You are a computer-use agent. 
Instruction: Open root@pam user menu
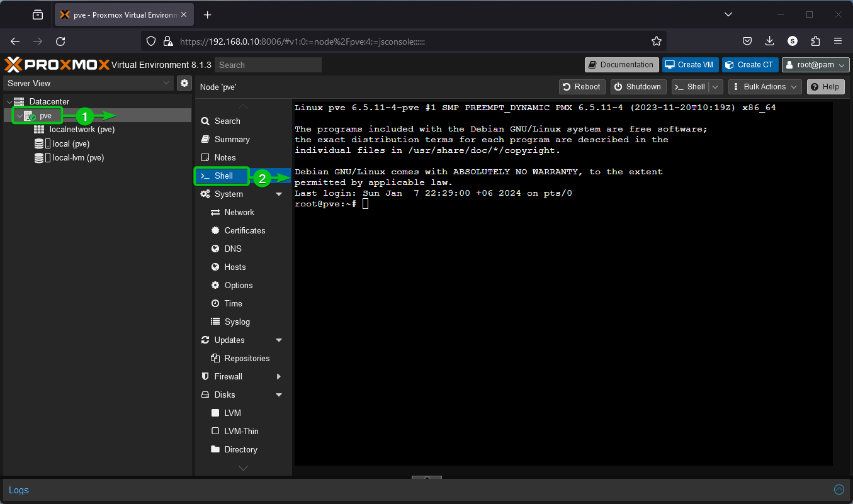(x=816, y=65)
